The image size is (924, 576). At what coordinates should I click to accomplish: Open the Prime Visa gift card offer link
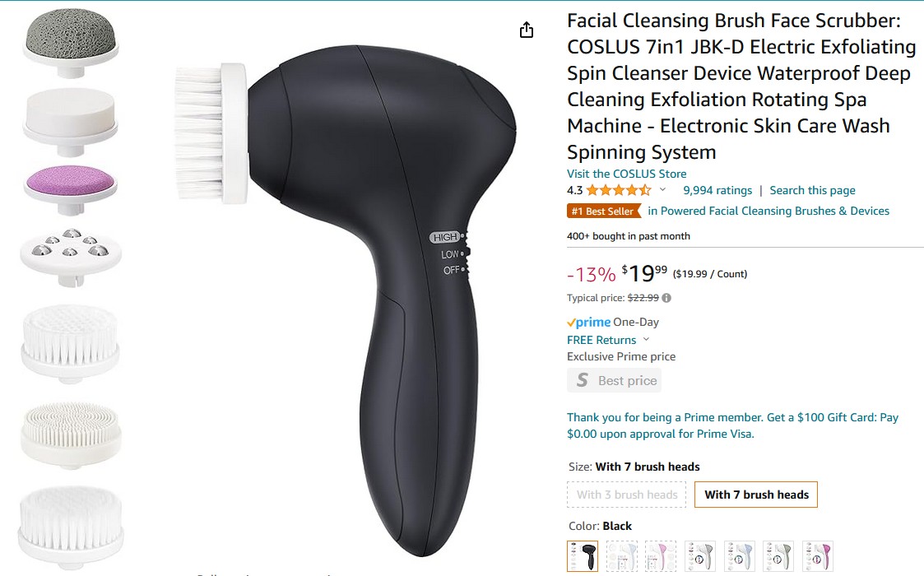click(732, 425)
